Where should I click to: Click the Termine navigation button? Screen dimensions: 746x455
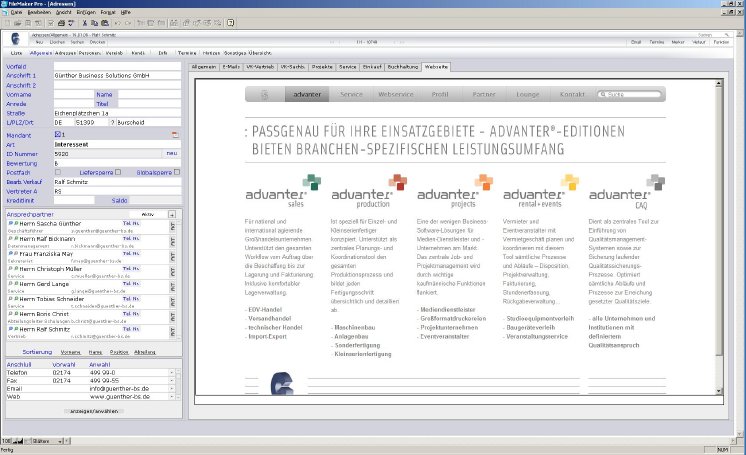pyautogui.click(x=187, y=53)
